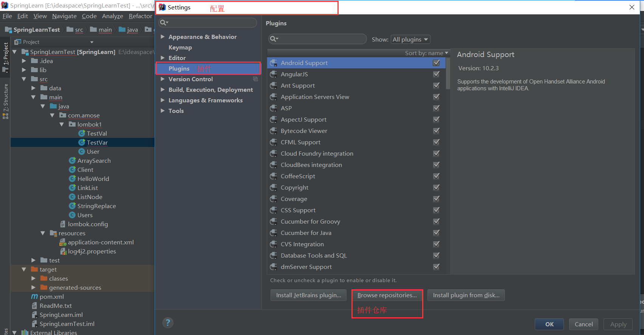Expand the Editor settings section

point(163,58)
